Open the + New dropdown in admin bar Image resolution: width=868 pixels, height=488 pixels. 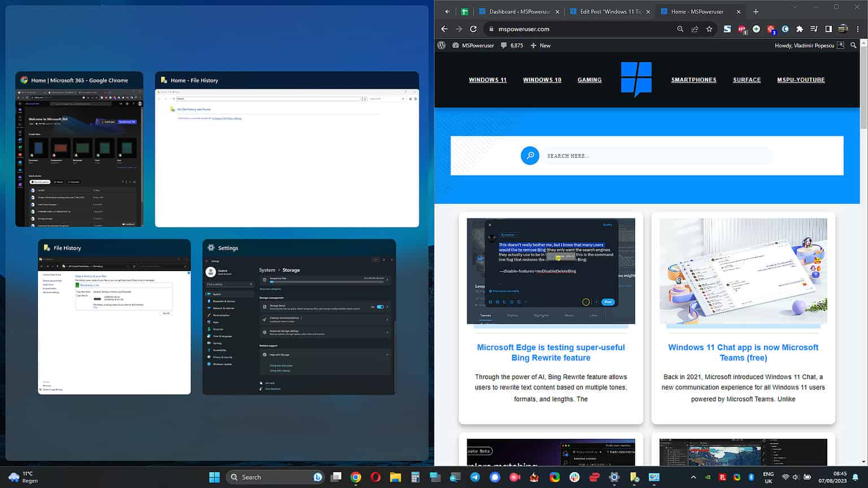tap(540, 45)
